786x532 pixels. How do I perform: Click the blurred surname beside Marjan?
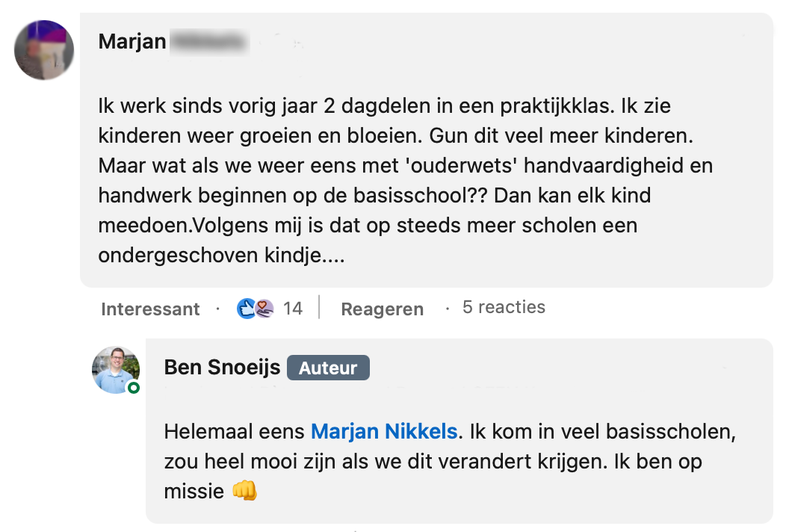pos(208,41)
